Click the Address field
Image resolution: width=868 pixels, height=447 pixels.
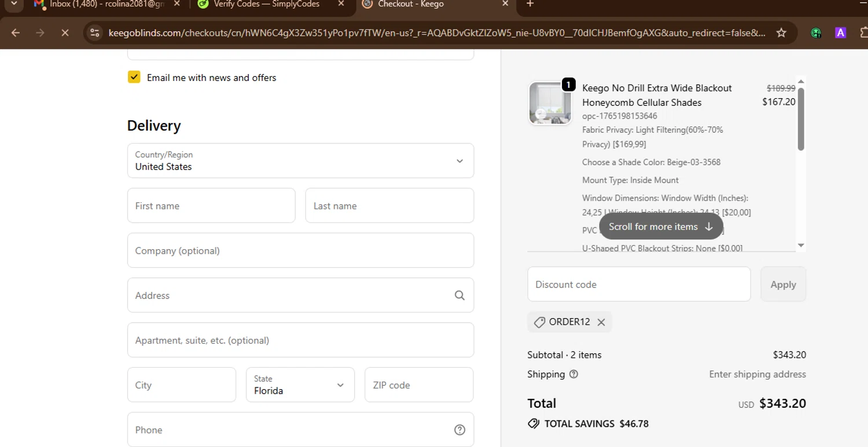point(300,295)
